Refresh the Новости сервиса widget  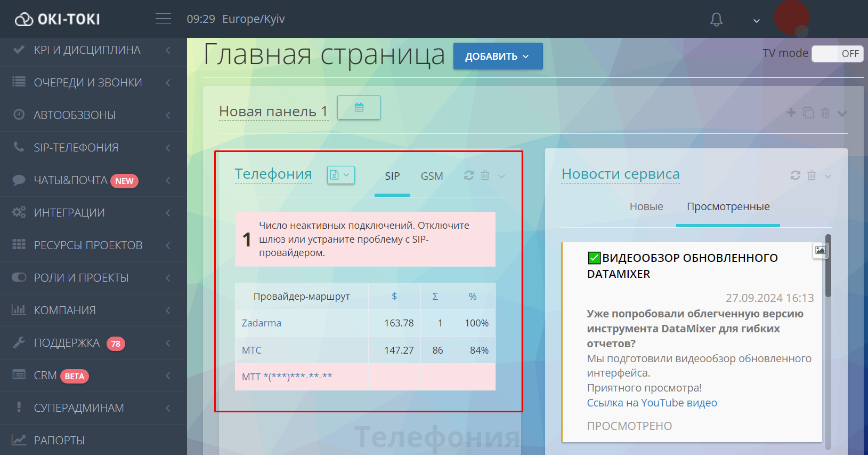(x=796, y=175)
